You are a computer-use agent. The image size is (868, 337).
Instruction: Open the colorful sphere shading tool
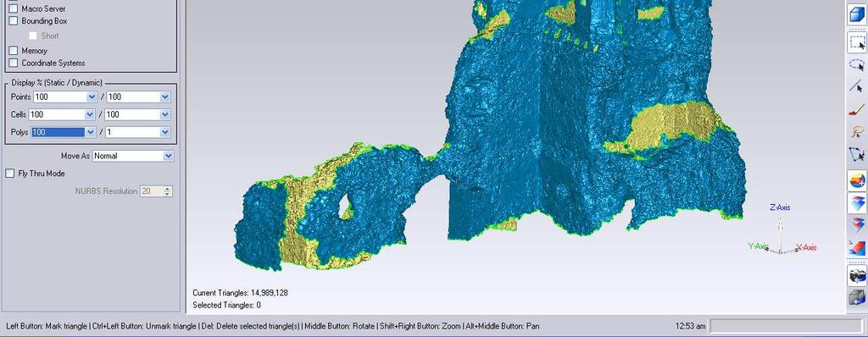point(858,181)
